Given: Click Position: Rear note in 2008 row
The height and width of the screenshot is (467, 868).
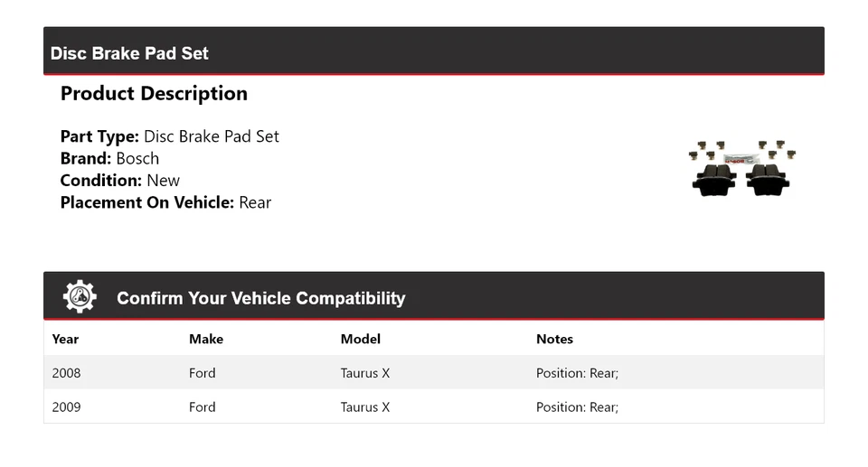Looking at the screenshot, I should coord(577,373).
